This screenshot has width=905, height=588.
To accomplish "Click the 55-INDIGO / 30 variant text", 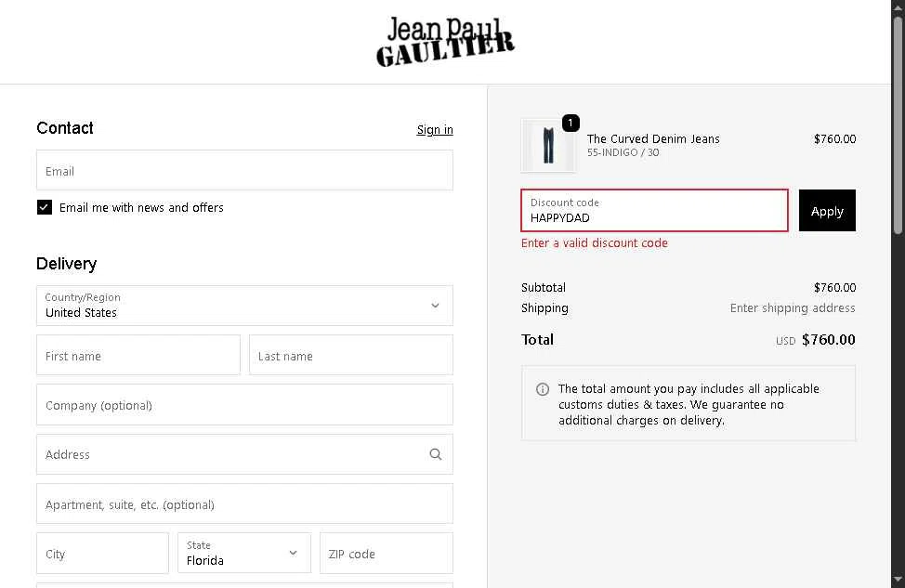I will pyautogui.click(x=623, y=153).
